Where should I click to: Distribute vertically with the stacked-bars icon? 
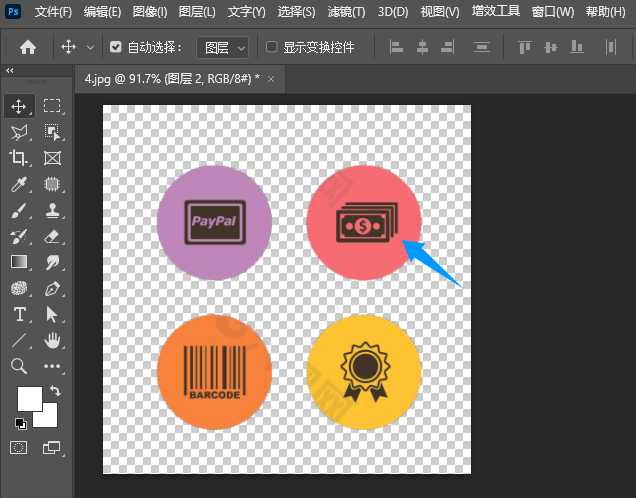[482, 47]
